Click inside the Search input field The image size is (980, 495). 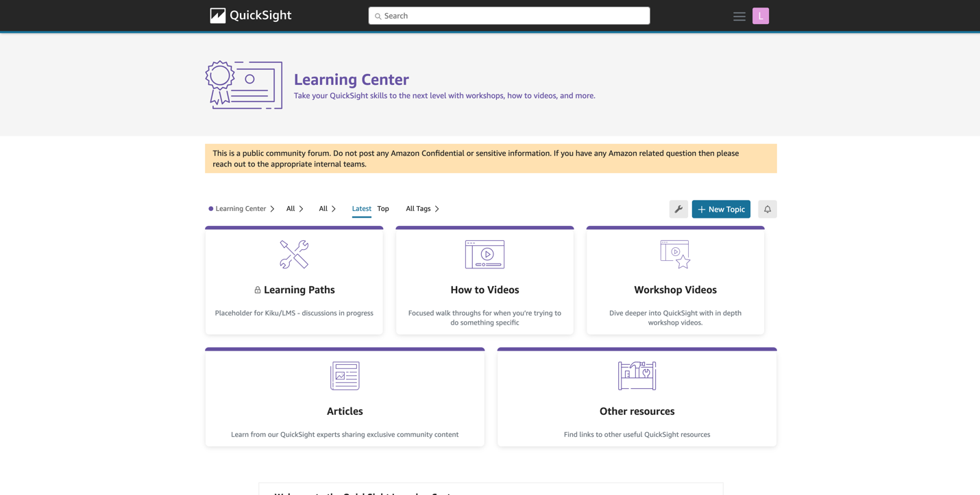[509, 16]
